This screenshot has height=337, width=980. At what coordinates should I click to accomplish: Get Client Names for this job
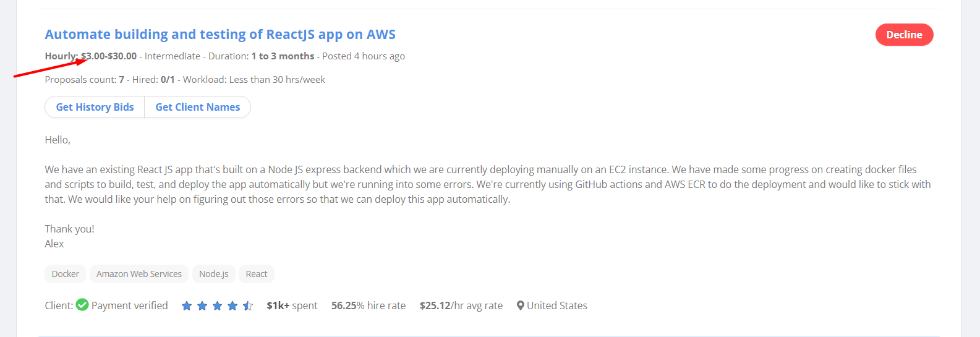198,107
